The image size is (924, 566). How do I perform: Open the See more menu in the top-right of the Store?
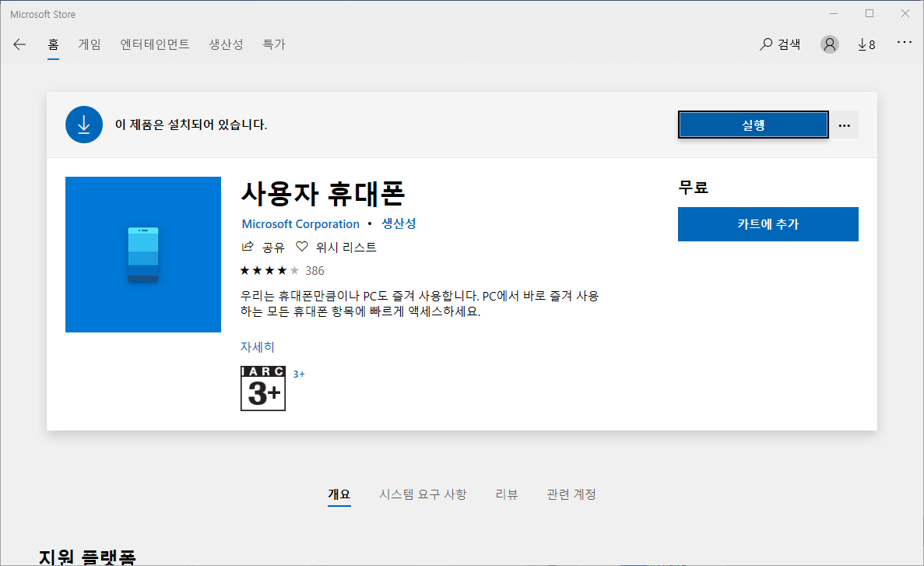point(905,42)
